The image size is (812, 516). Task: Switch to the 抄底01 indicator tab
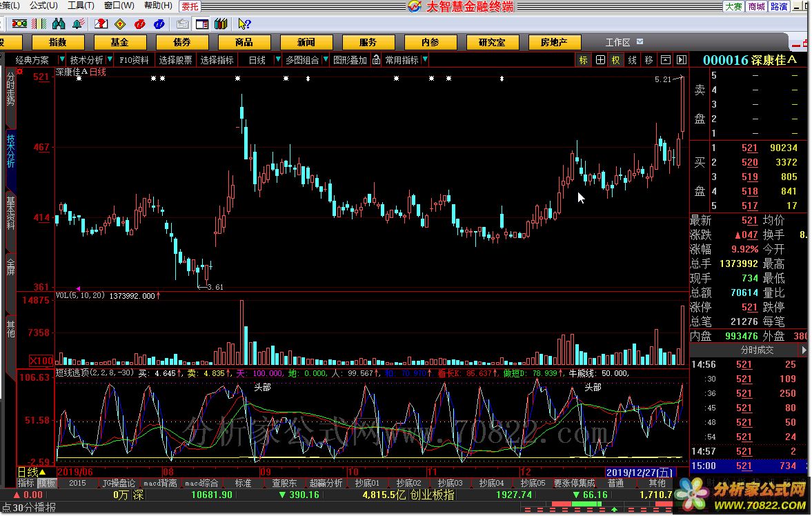366,484
